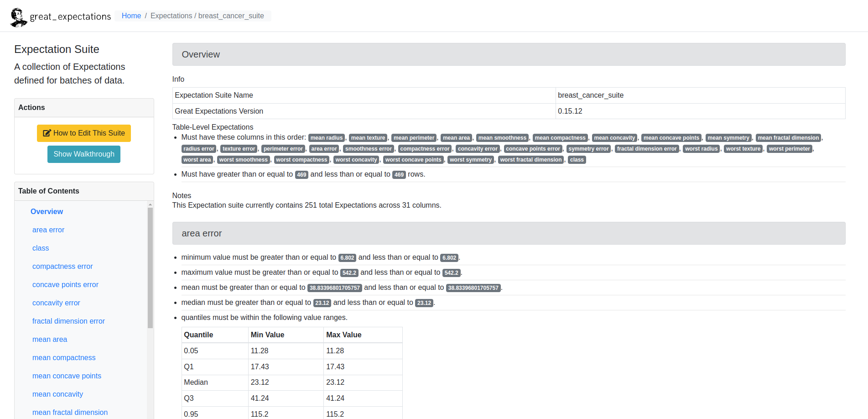Click the Expectations breadcrumb item
868x419 pixels.
pyautogui.click(x=172, y=16)
